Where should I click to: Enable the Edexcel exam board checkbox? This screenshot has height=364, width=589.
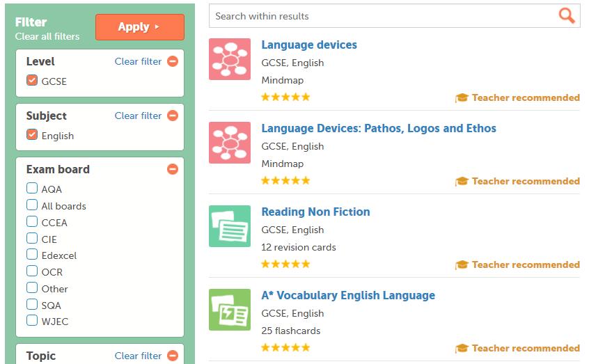pos(32,254)
